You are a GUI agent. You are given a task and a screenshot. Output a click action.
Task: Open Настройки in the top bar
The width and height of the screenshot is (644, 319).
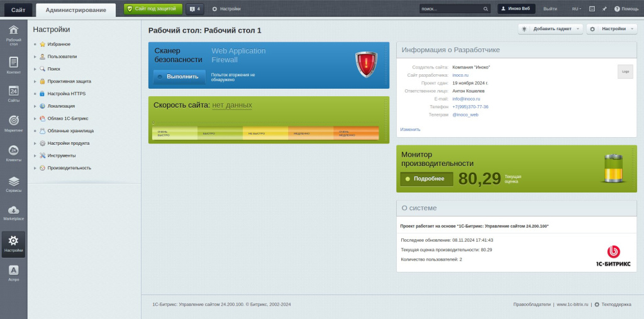click(x=226, y=9)
